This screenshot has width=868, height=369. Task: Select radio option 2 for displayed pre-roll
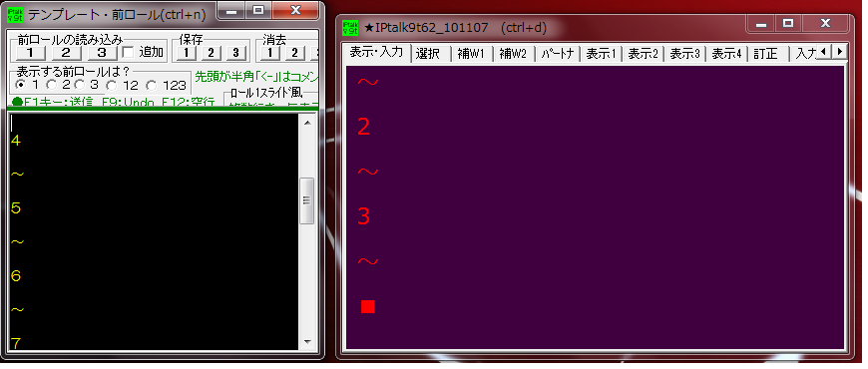click(x=51, y=85)
